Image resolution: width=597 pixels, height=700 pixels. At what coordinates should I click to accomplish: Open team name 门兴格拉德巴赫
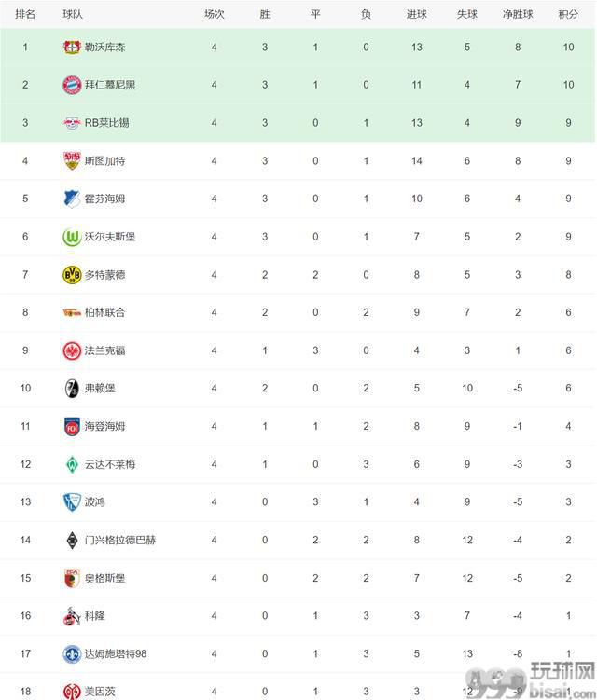click(120, 541)
